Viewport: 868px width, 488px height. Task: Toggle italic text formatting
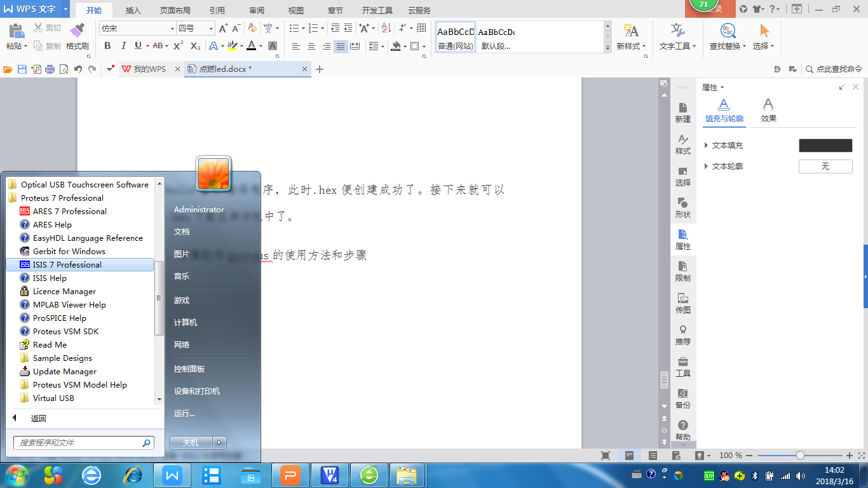[123, 46]
